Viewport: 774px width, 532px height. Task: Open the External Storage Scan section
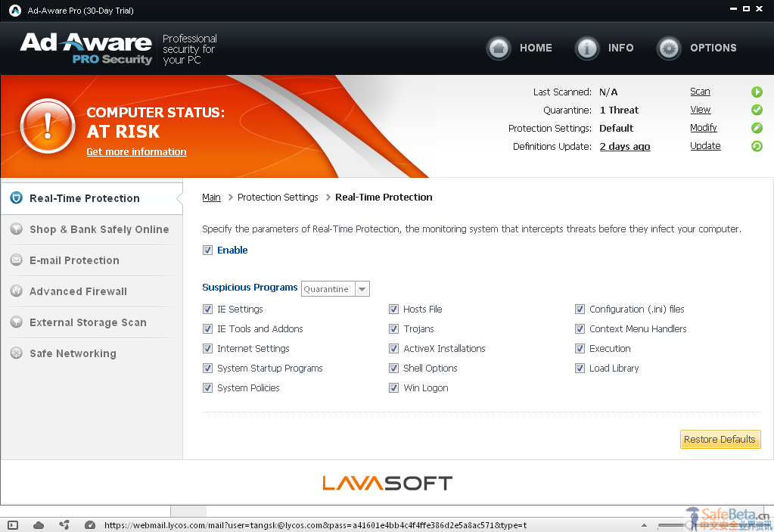[92, 322]
